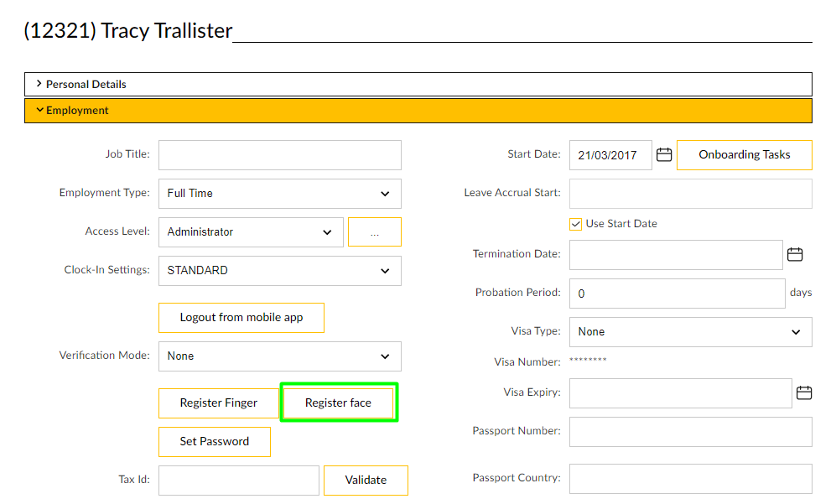The image size is (836, 504).
Task: Click the Start Date input field
Action: click(x=610, y=155)
